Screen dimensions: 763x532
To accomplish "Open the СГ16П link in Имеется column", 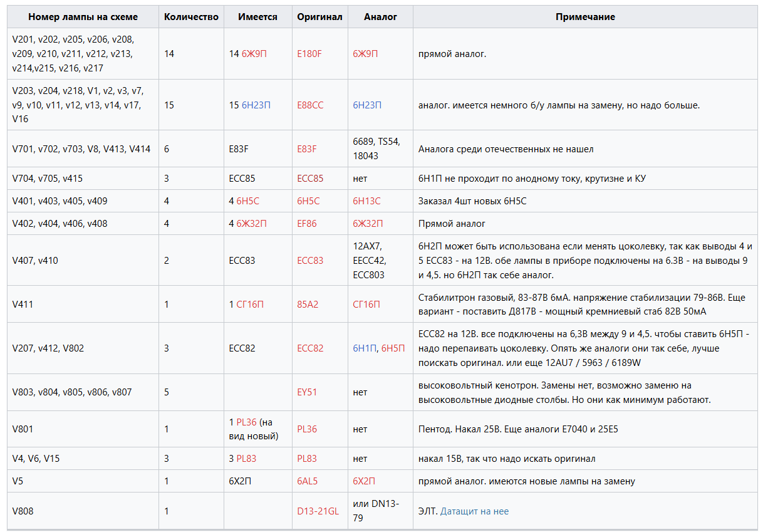I will click(x=250, y=305).
